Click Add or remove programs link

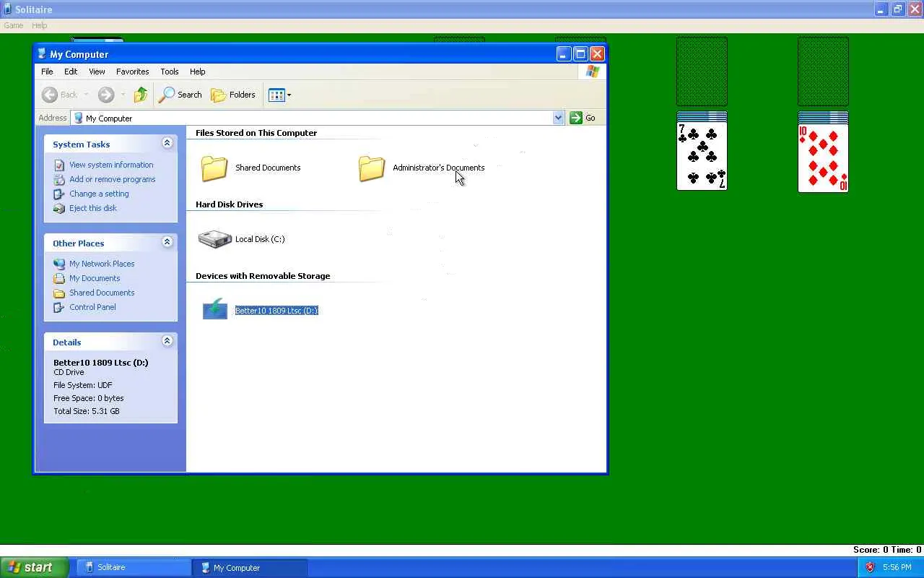tap(113, 179)
